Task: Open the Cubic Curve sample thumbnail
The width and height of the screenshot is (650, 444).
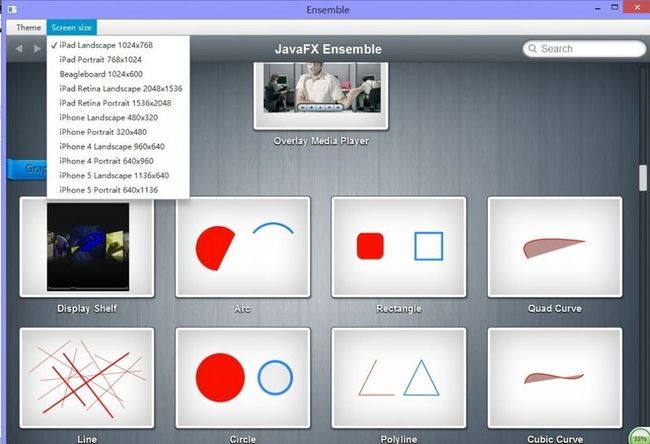Action: (555, 378)
